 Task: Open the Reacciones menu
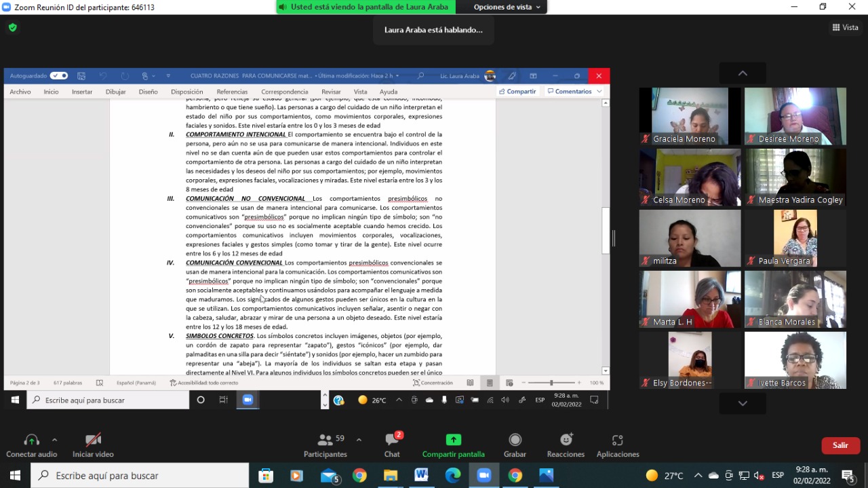(x=566, y=445)
